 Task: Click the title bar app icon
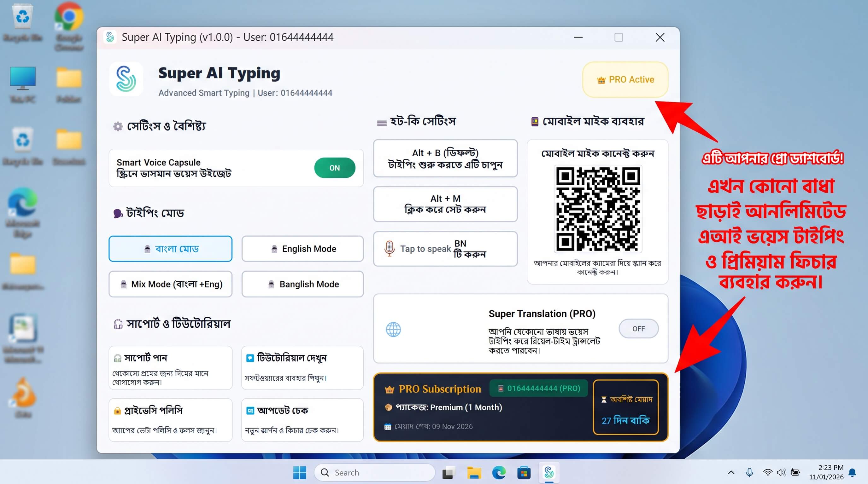(110, 37)
